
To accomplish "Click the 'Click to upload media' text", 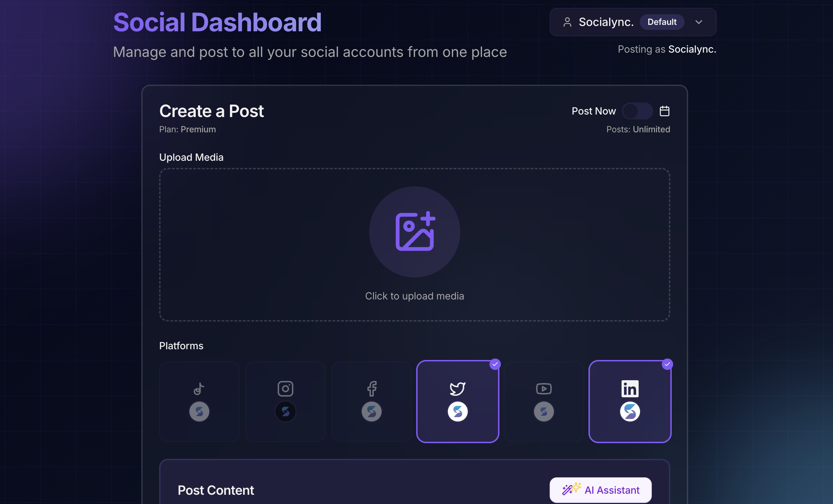I will click(414, 296).
